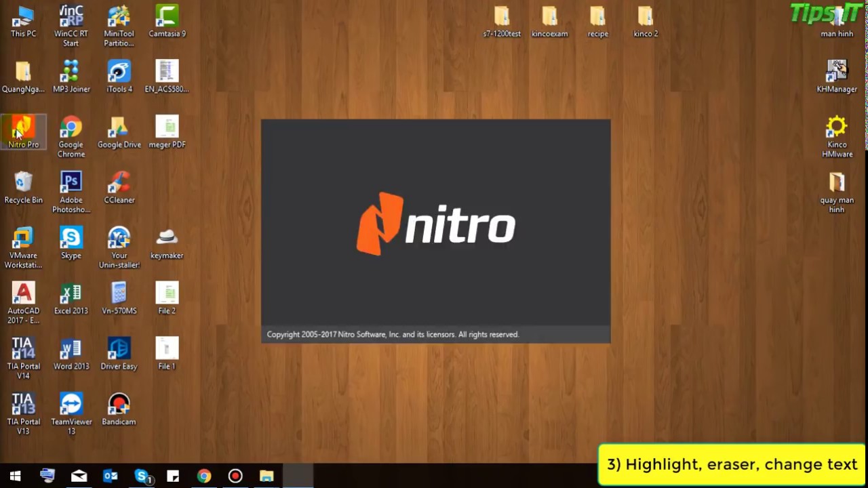Select the Adobe Photoshop shortcut
This screenshot has height=488, width=868.
click(71, 192)
